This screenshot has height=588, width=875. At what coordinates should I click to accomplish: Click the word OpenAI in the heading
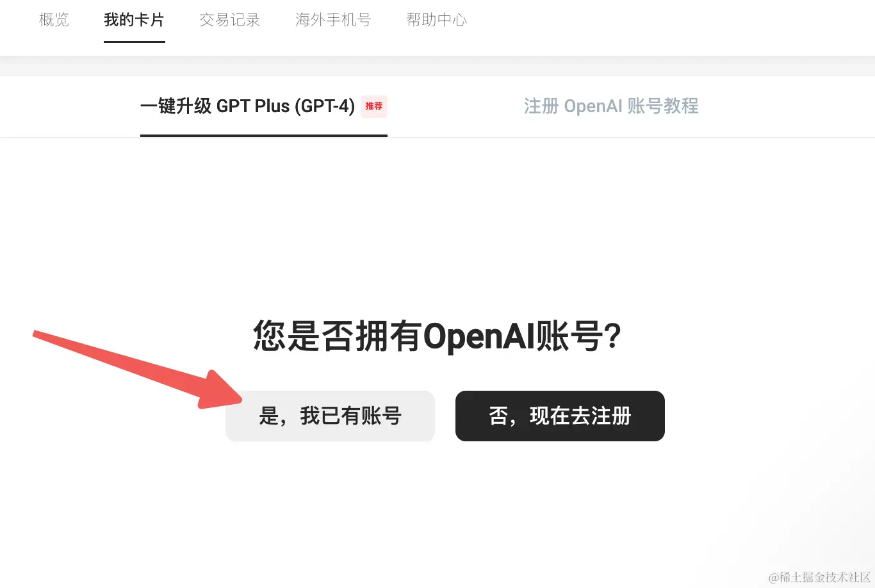pos(479,337)
